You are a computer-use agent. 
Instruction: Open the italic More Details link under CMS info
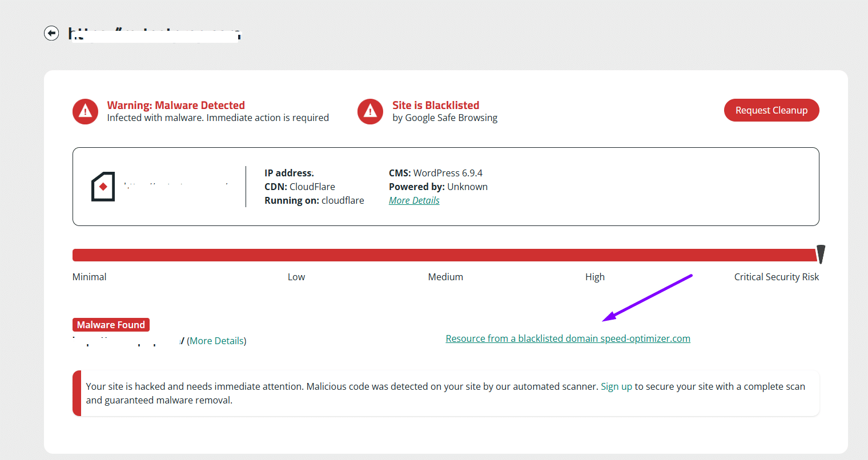point(414,200)
